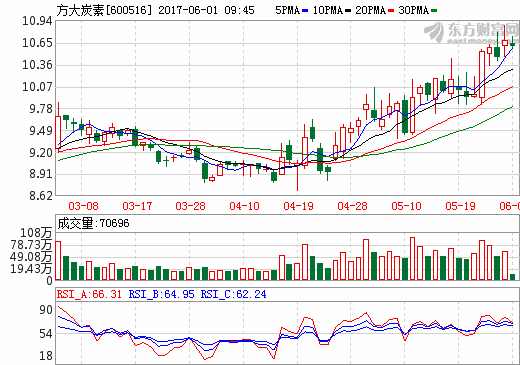Click the 78.73万 volume axis label

click(31, 245)
